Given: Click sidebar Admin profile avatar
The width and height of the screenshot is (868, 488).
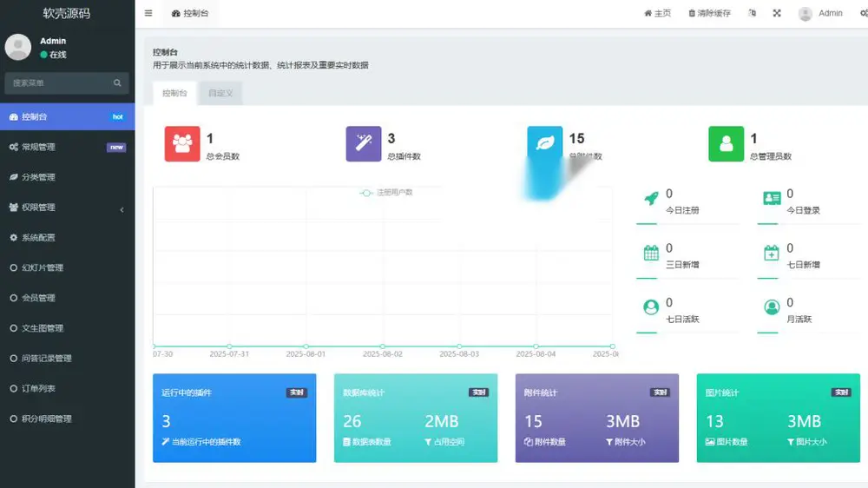Looking at the screenshot, I should pyautogui.click(x=18, y=47).
